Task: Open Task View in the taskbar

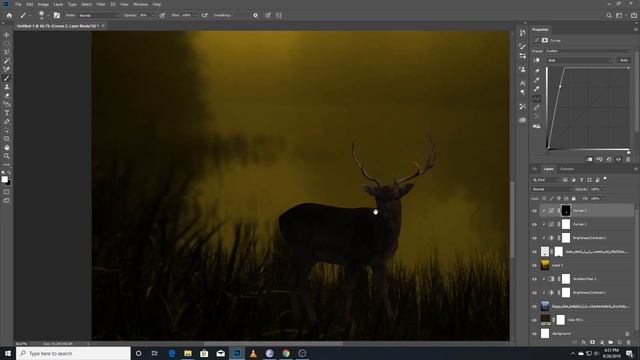Action: click(155, 353)
